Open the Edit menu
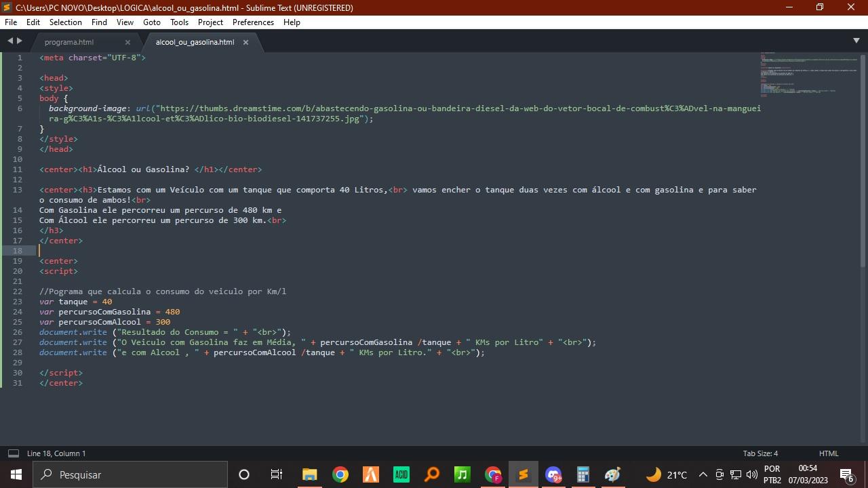The height and width of the screenshot is (488, 868). tap(33, 22)
